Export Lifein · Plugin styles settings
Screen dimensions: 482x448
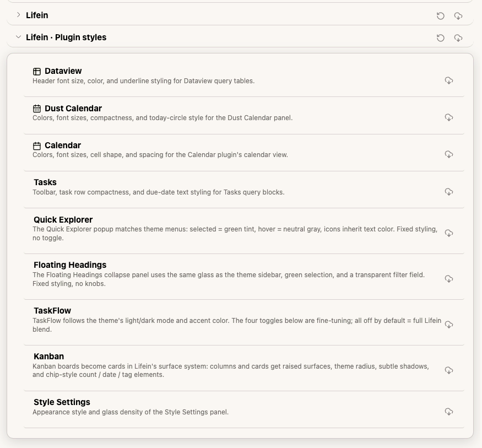coord(458,38)
